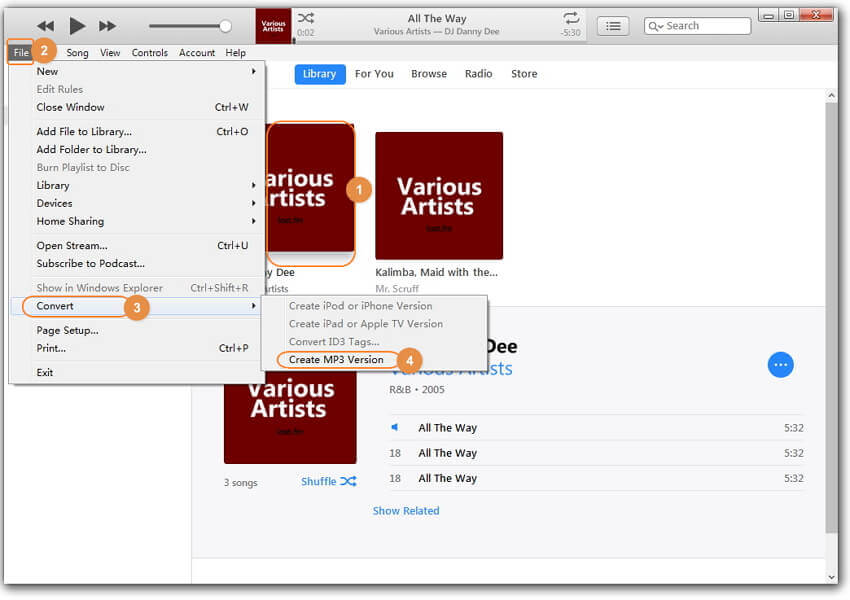Open the Song menu
850x600 pixels.
click(77, 53)
